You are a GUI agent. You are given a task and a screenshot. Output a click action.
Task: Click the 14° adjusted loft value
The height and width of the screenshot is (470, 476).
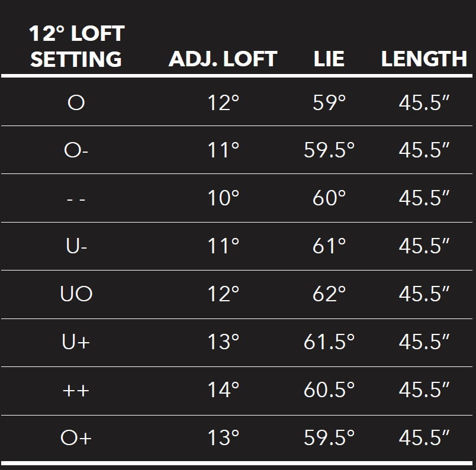click(223, 390)
